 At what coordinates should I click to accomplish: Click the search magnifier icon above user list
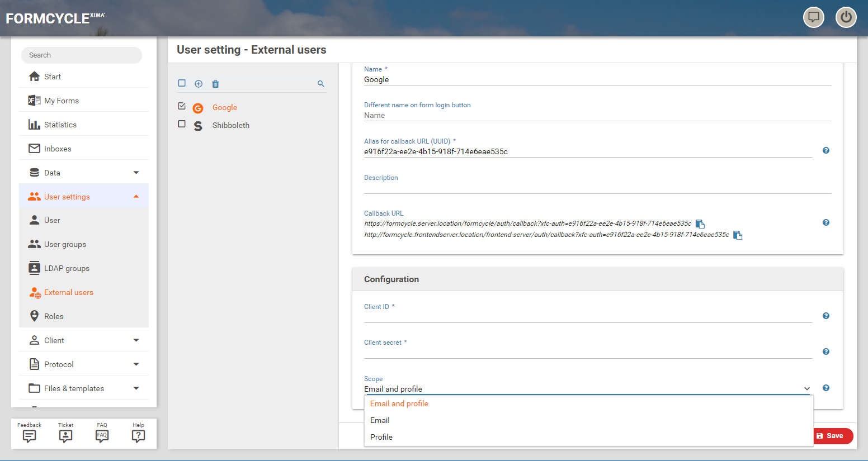click(x=321, y=84)
